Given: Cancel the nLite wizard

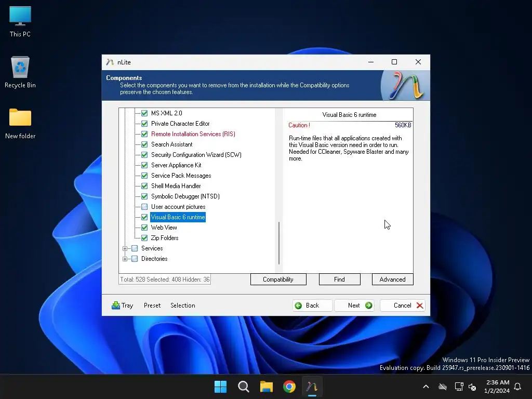Looking at the screenshot, I should [x=403, y=305].
